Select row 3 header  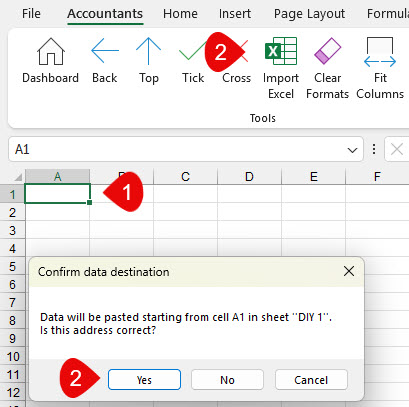12,230
